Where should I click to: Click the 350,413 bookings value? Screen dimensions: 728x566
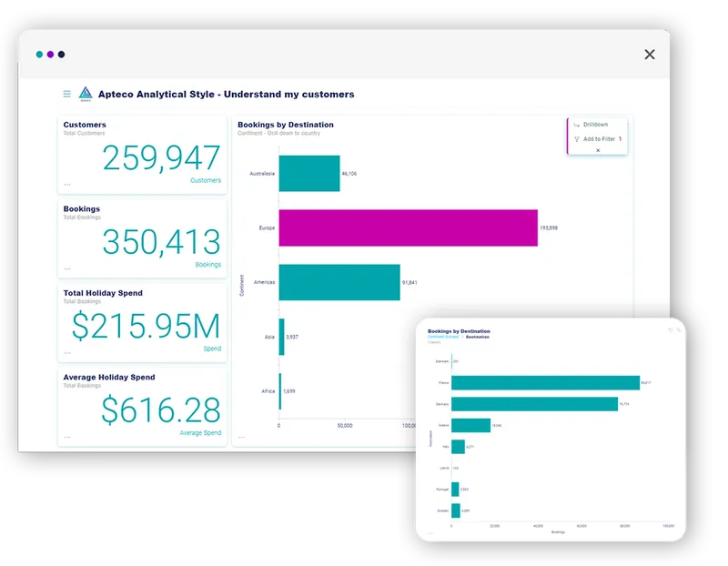[x=161, y=242]
